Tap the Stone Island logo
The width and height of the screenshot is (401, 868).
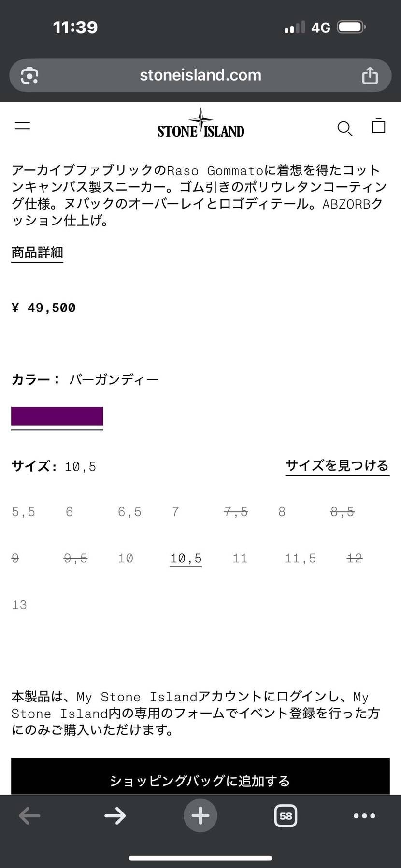pos(200,125)
